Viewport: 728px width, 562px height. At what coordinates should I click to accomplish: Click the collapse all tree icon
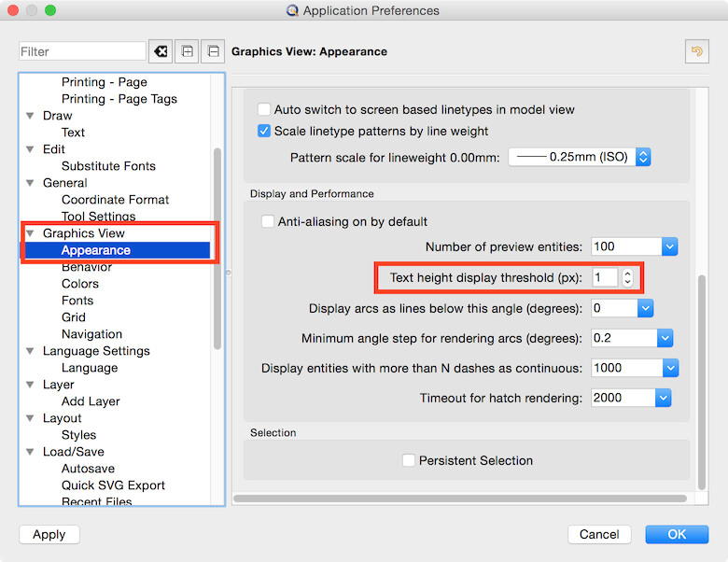214,51
